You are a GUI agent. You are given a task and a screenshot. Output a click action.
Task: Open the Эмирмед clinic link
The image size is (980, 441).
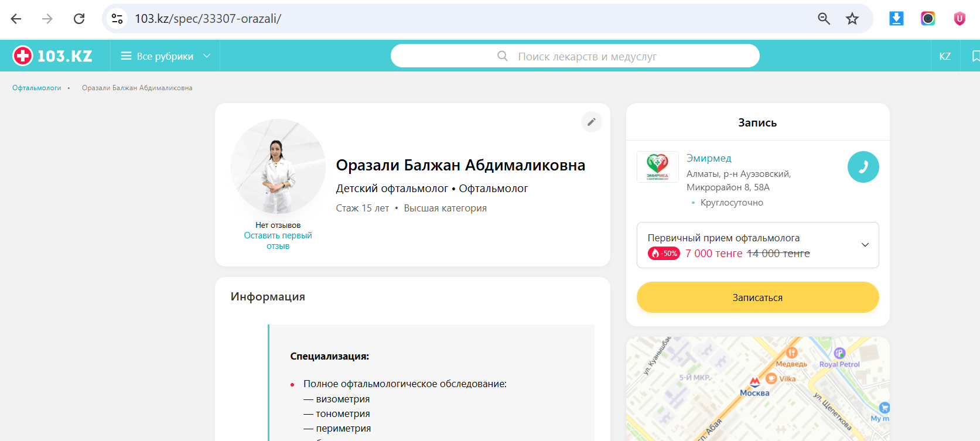(x=709, y=158)
